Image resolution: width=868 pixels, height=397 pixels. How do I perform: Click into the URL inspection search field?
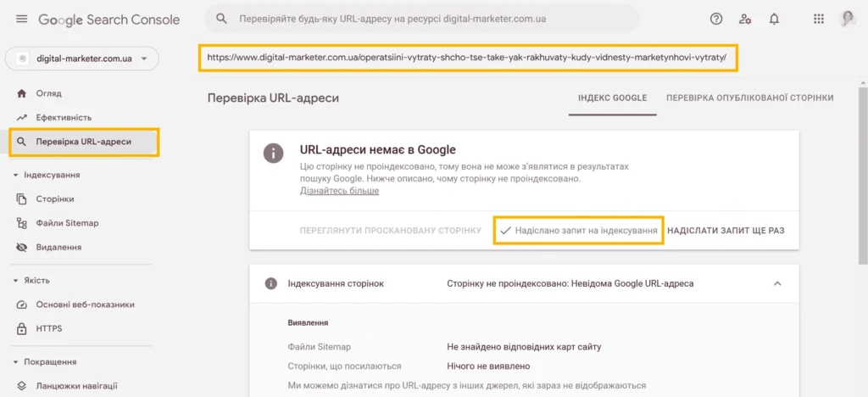(422, 20)
